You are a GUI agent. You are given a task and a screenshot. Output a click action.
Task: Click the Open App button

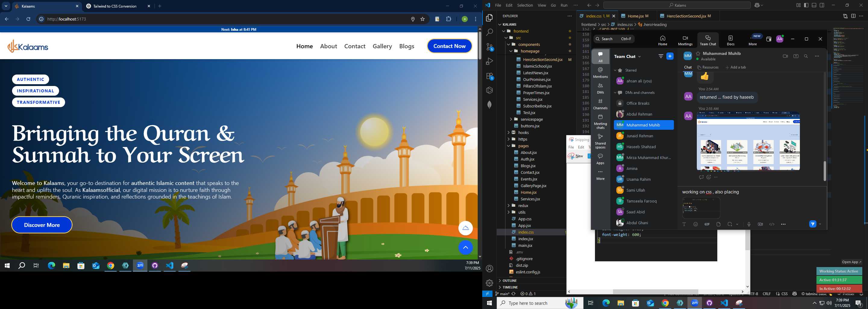851,262
